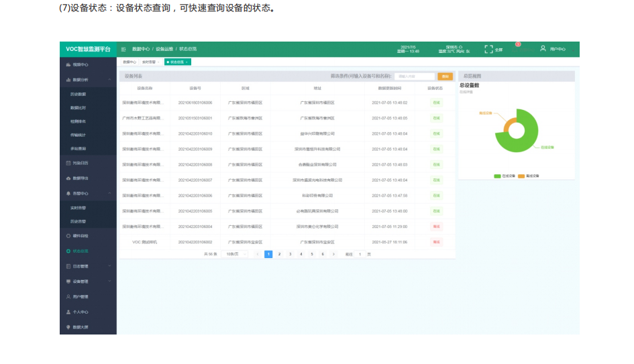Click the 设备管理 monitor icon
Image resolution: width=634 pixels, height=364 pixels.
click(x=68, y=282)
